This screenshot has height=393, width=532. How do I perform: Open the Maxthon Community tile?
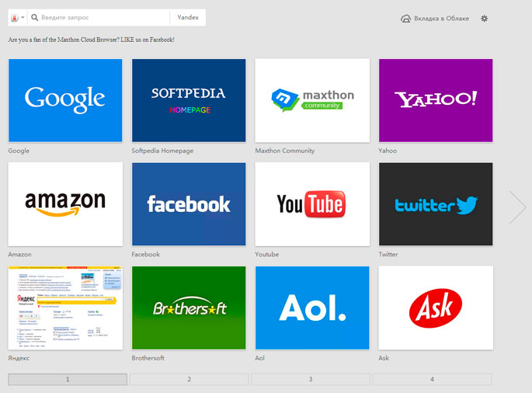point(312,100)
